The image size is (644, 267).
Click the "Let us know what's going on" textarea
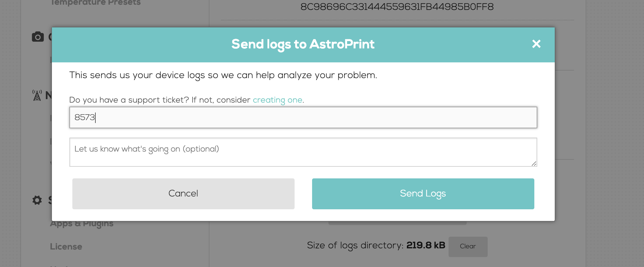(303, 152)
